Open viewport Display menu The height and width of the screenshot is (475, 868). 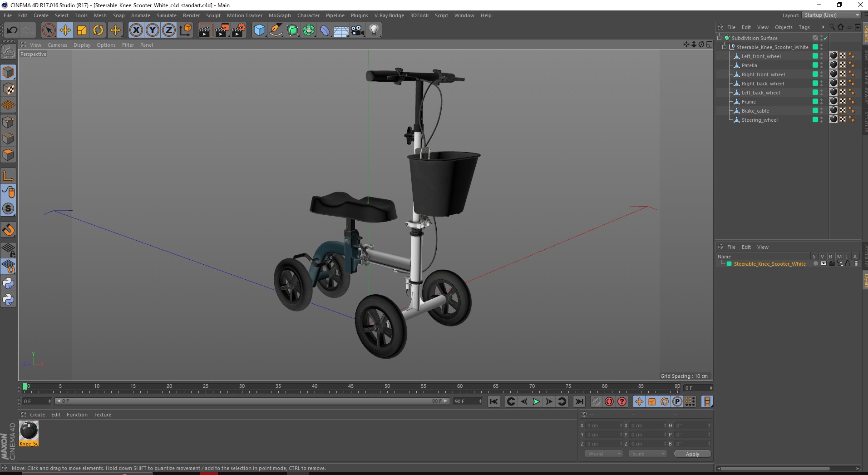pos(82,45)
